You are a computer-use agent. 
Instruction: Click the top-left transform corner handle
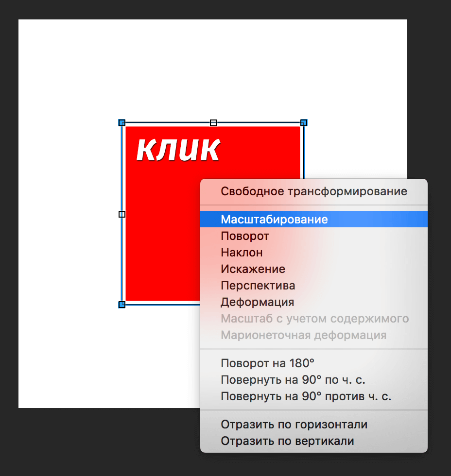pyautogui.click(x=121, y=123)
